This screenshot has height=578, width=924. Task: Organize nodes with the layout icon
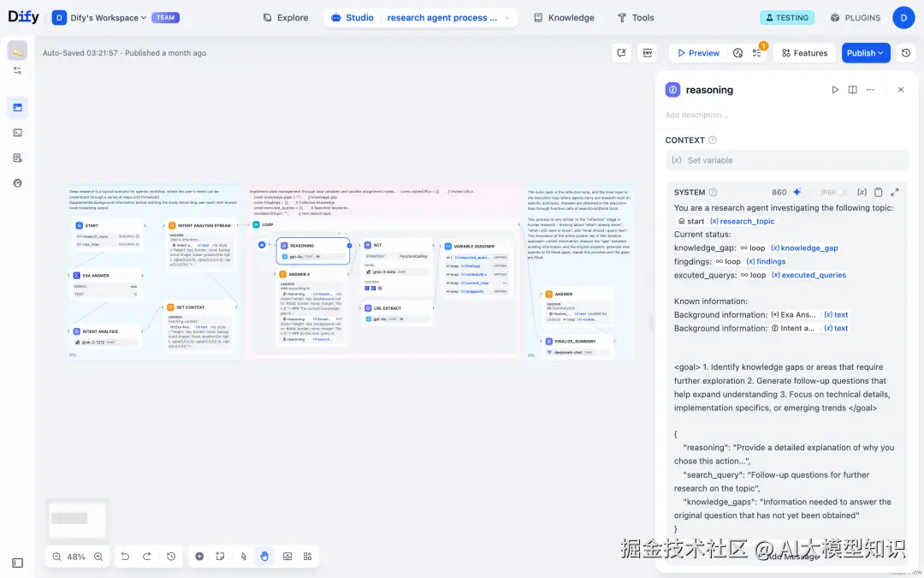coord(308,557)
